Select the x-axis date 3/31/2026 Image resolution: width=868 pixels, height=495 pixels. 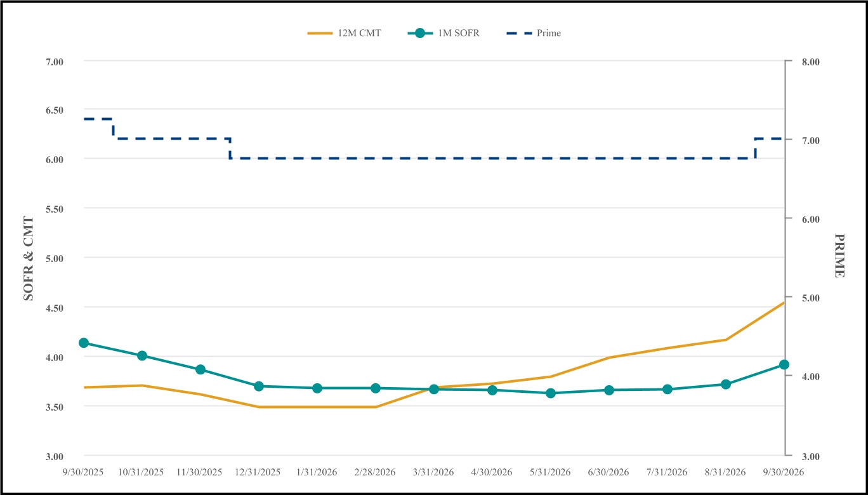434,472
